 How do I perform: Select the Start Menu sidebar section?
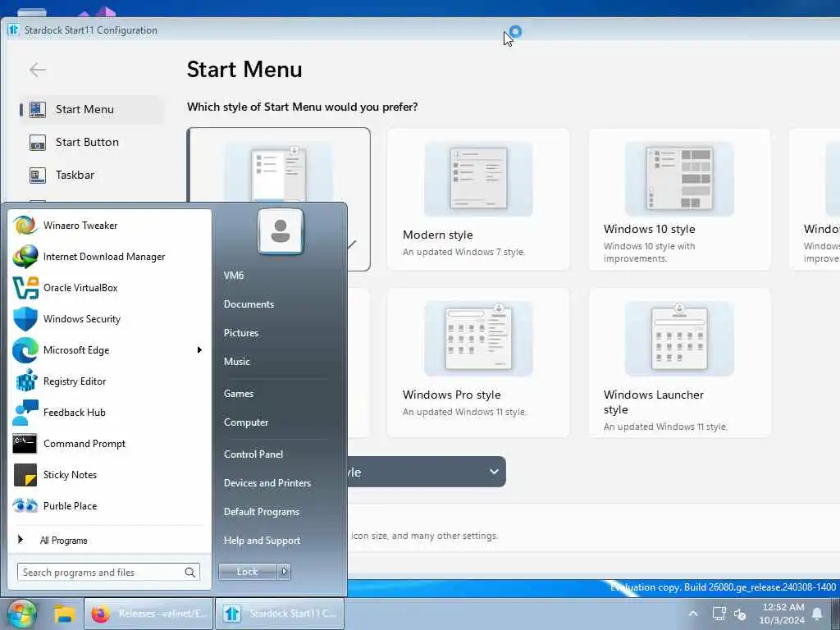92,109
